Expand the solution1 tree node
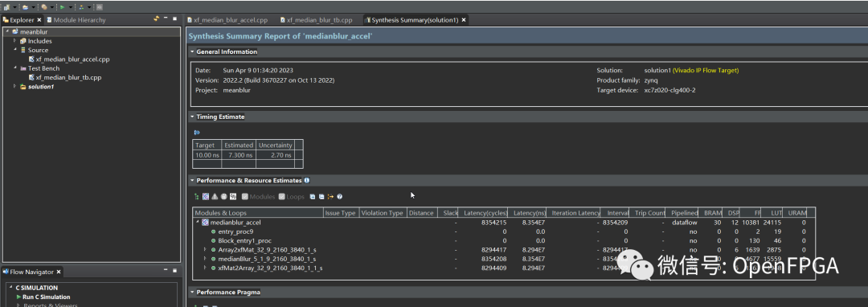Viewport: 868px width, 307px height. 15,87
